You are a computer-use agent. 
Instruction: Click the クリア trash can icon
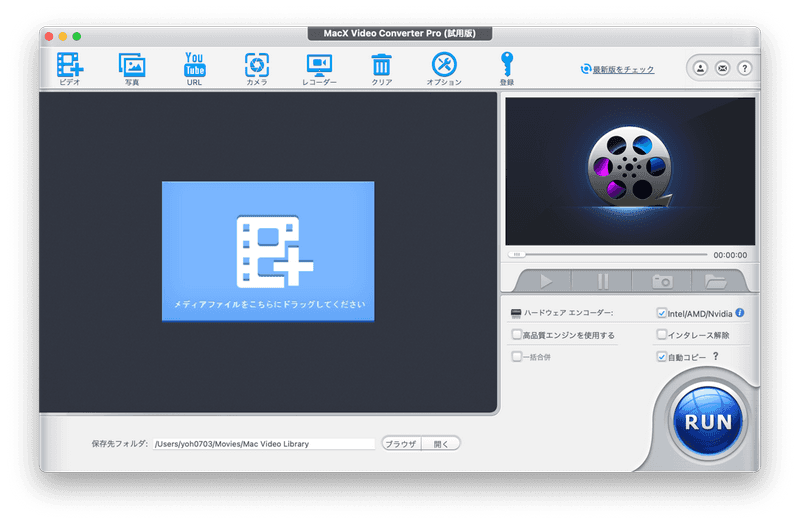tap(381, 65)
